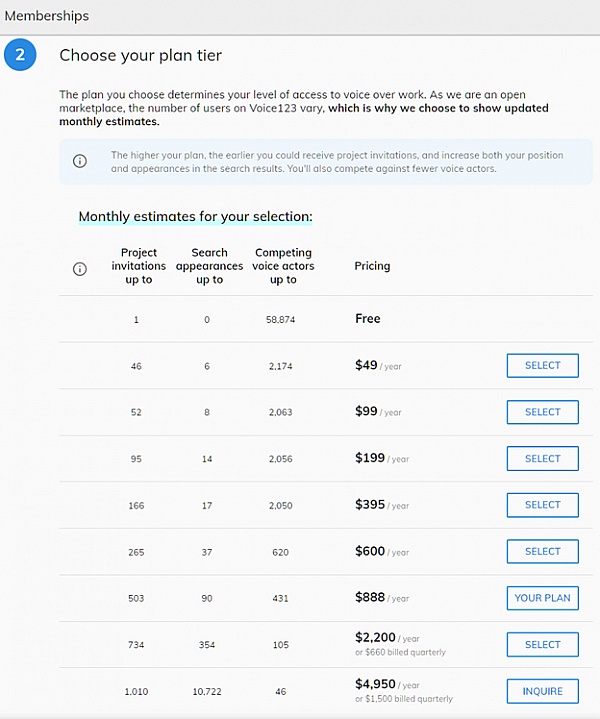Select the $99 per year plan

tap(542, 412)
